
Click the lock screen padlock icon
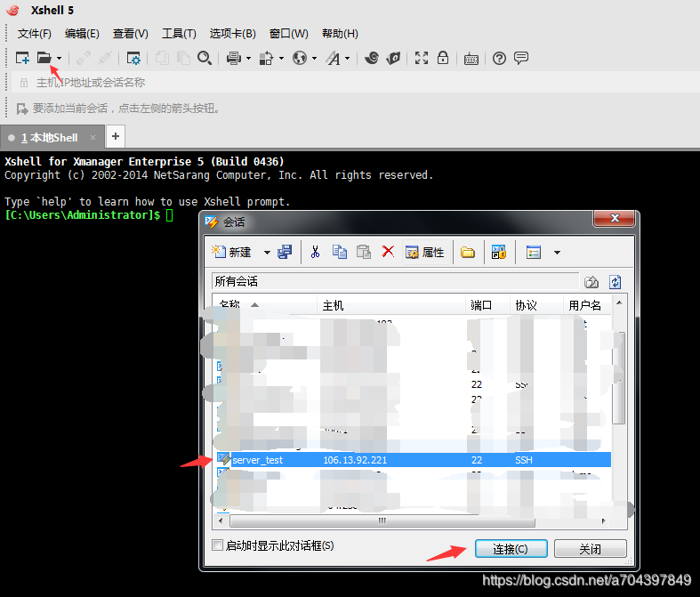tap(443, 58)
